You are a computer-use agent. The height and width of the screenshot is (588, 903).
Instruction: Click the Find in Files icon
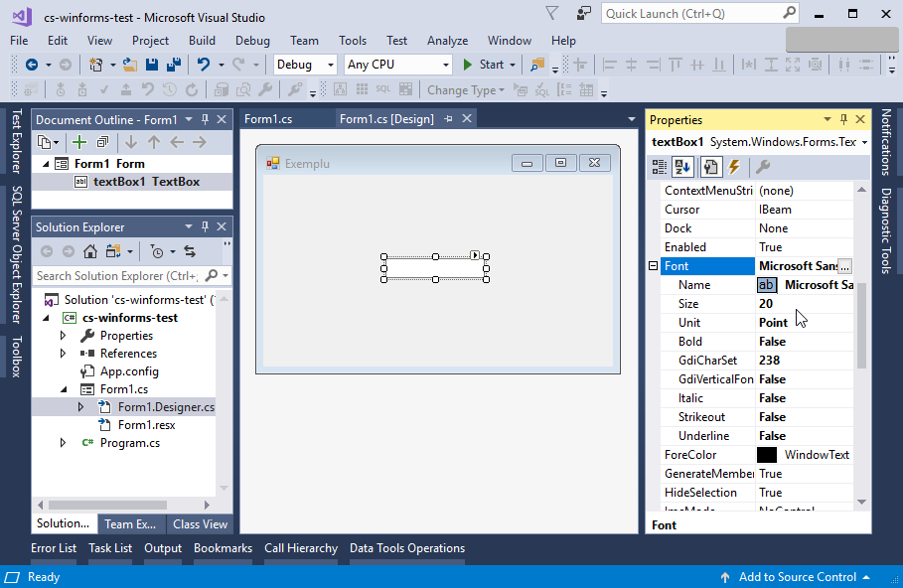tap(537, 65)
